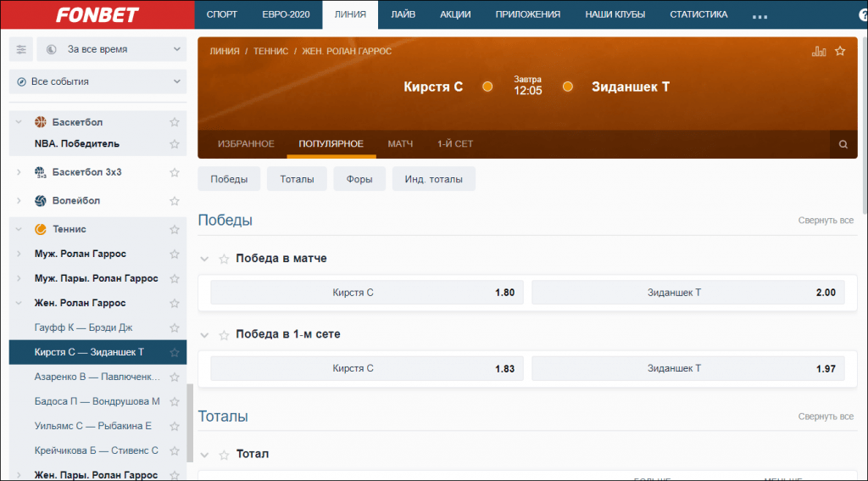Image resolution: width=868 pixels, height=481 pixels.
Task: Select the Гауфф К — Брэди Дж match
Action: point(84,327)
